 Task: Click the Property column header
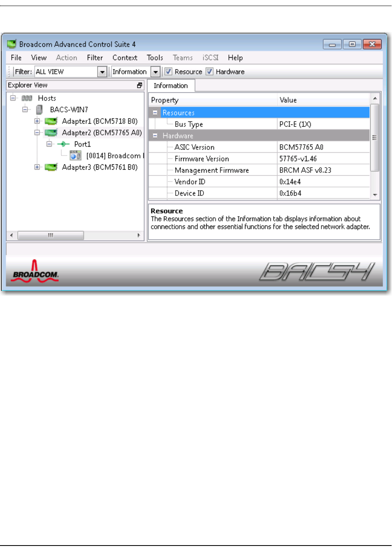coord(213,100)
